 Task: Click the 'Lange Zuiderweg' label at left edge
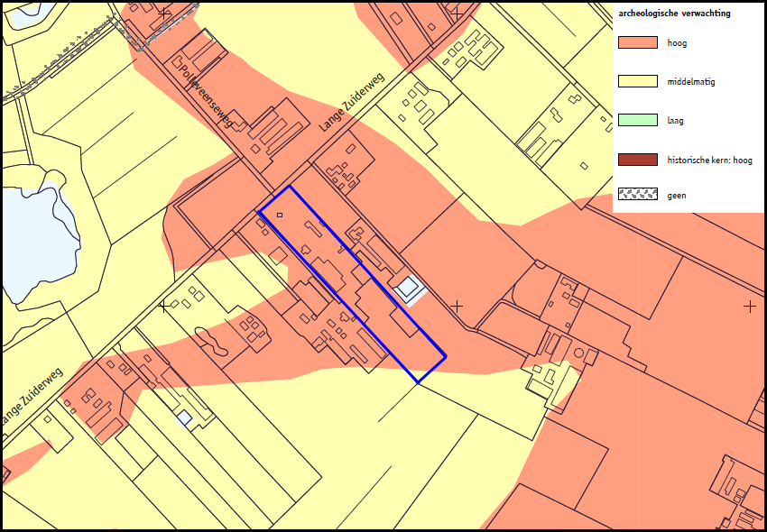[32, 397]
